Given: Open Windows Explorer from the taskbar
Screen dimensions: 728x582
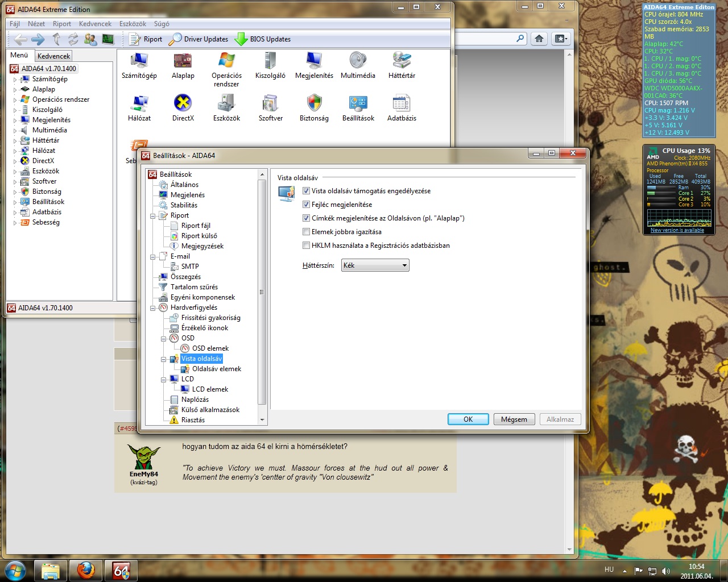Looking at the screenshot, I should (x=51, y=571).
